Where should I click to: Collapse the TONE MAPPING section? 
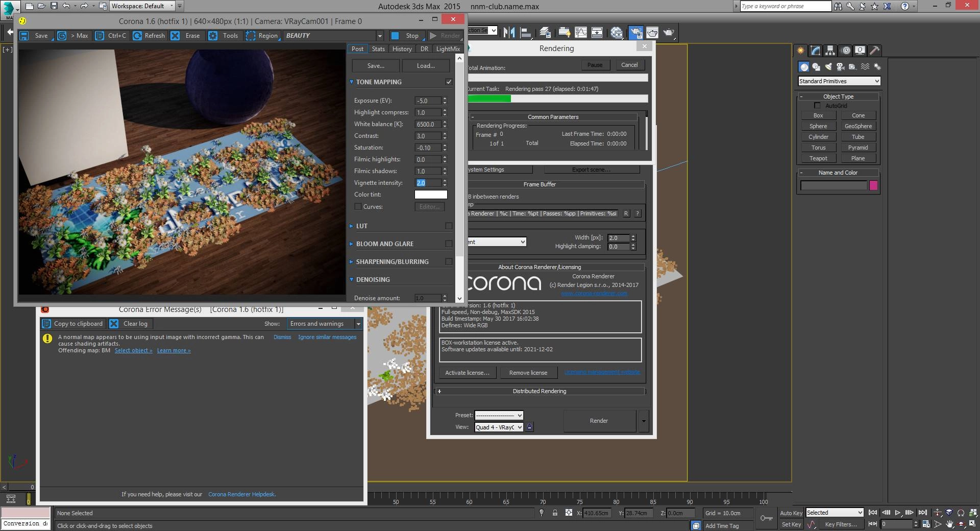(351, 82)
